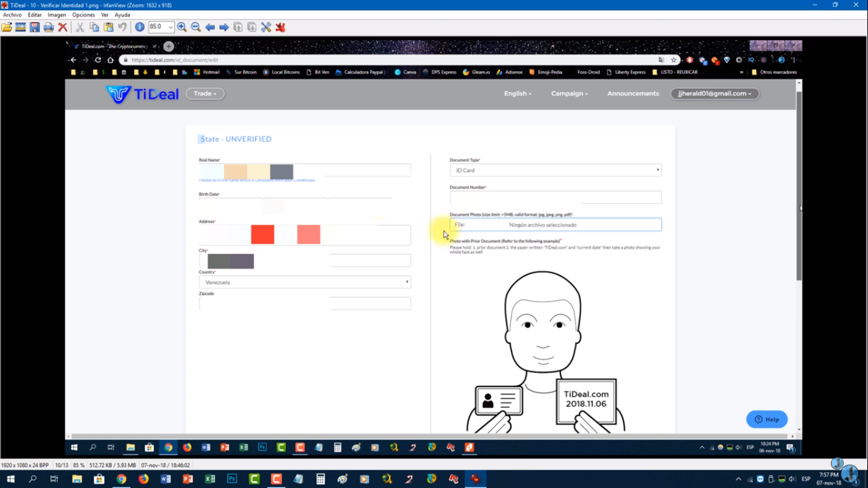Click the blue Help button on pictured page
This screenshot has height=488, width=868.
767,419
